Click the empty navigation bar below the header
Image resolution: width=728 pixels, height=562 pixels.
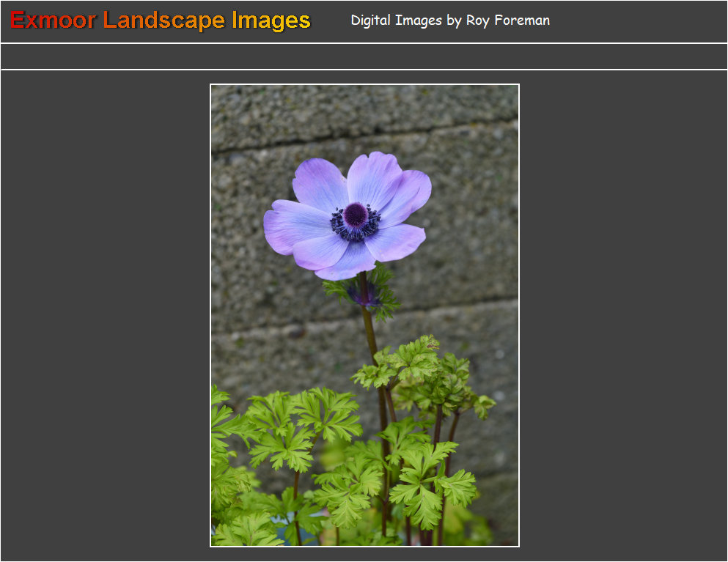click(364, 56)
